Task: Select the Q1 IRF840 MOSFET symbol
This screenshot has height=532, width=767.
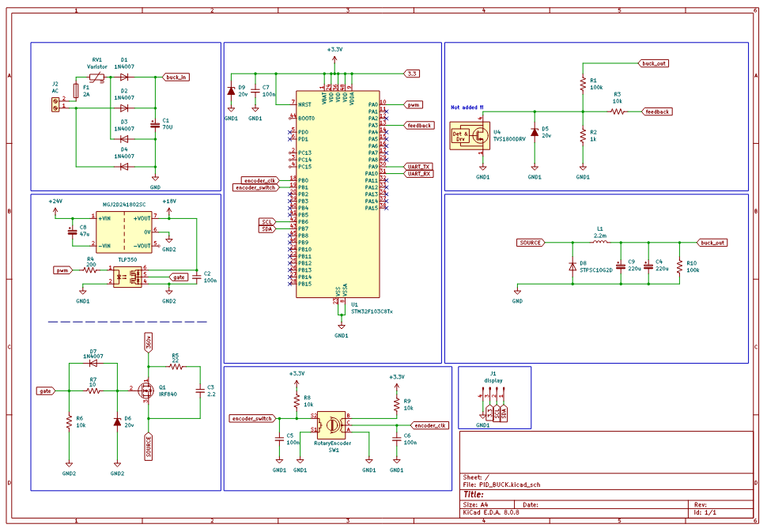Action: tap(146, 391)
